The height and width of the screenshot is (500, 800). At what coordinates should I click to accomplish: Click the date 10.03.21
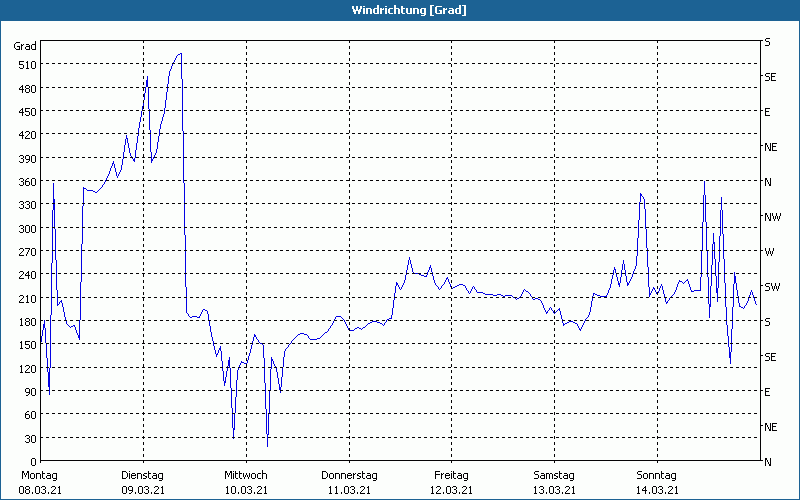(246, 490)
